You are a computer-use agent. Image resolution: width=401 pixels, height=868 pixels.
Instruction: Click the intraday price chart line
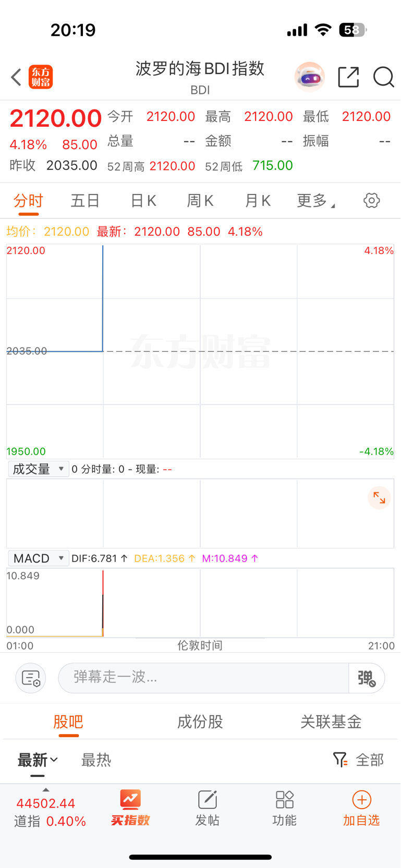pos(103,298)
